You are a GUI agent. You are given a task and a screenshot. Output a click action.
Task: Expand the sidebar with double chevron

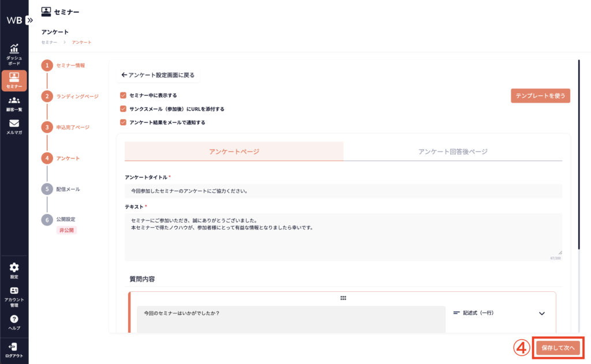[30, 20]
